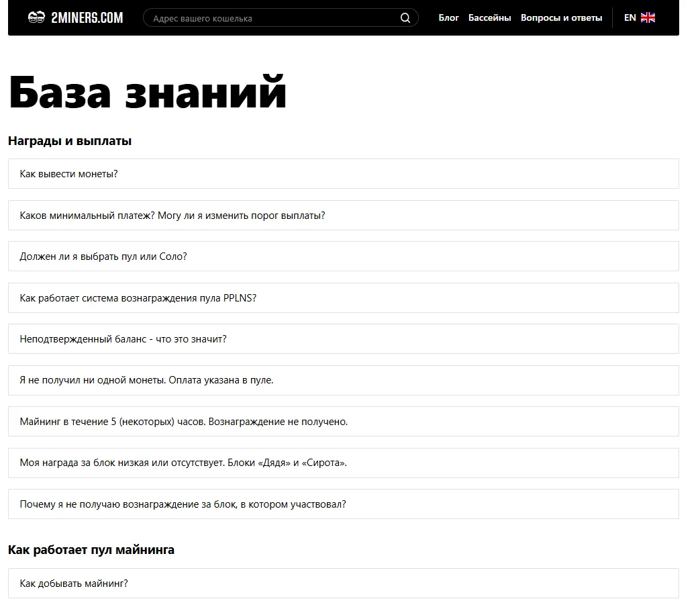The width and height of the screenshot is (700, 603).
Task: Expand 'Майнинг в течение 5 часов' item
Action: point(344,422)
